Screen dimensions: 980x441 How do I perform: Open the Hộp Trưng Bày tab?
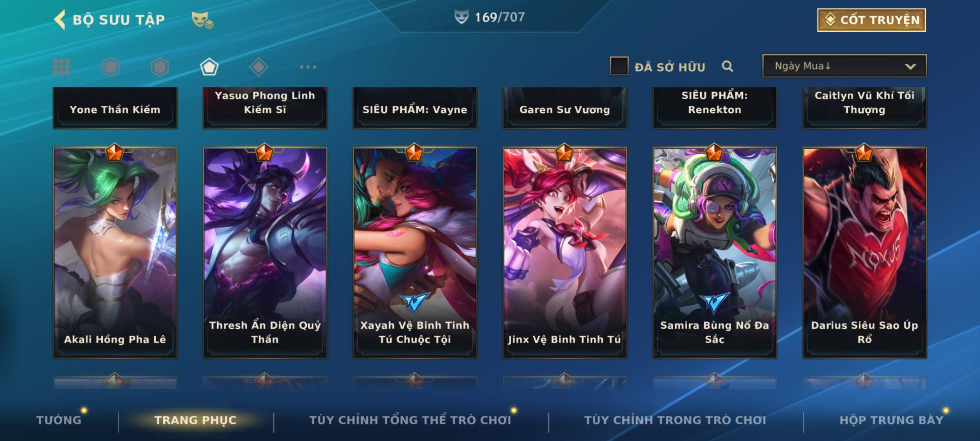coord(891,420)
